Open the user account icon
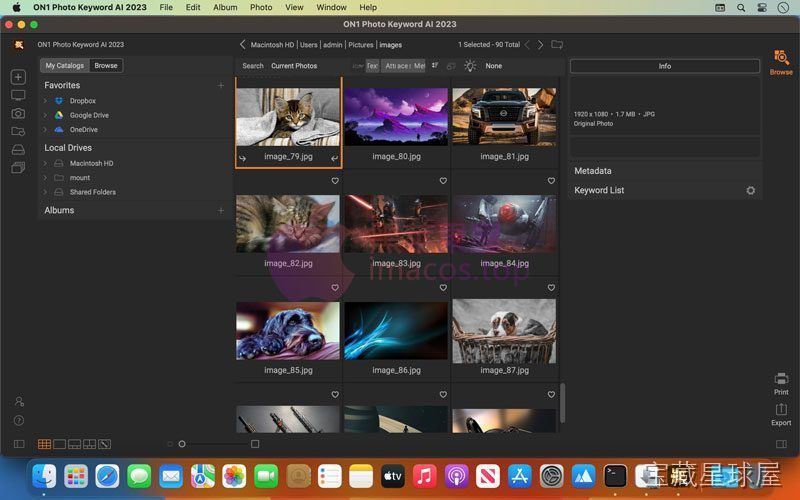Viewport: 800px width, 500px height. click(19, 402)
